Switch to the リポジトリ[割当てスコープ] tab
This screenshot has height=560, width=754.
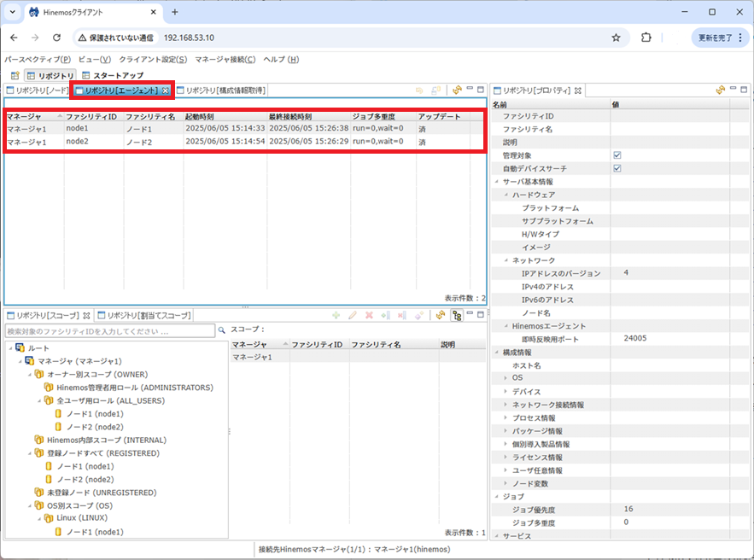click(x=145, y=315)
